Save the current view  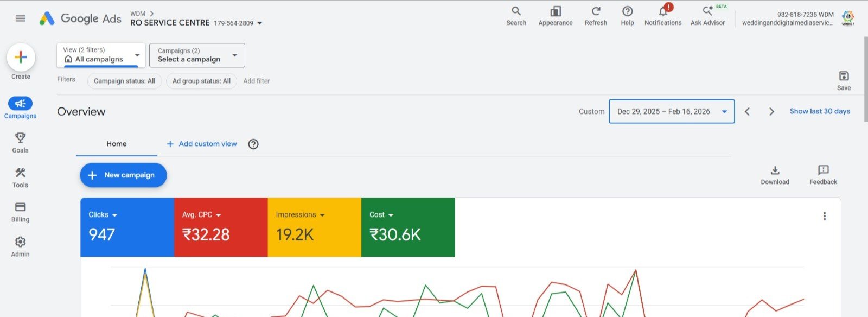pos(844,80)
